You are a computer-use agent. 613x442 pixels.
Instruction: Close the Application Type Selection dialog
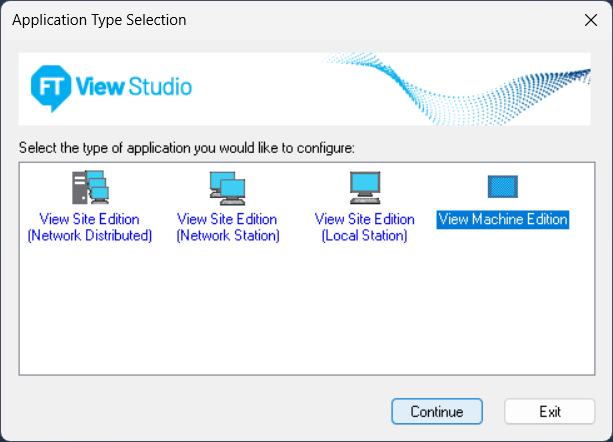click(x=589, y=20)
